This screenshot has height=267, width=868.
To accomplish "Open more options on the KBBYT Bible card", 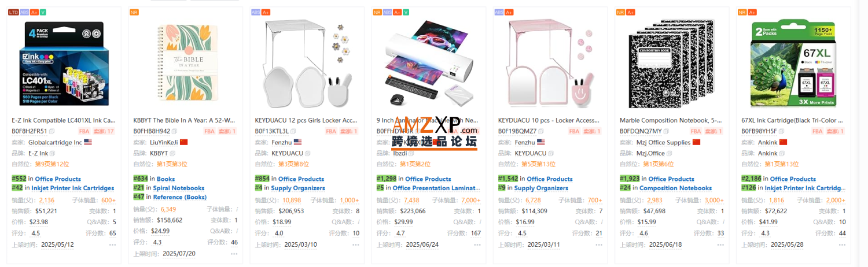I will 234,254.
